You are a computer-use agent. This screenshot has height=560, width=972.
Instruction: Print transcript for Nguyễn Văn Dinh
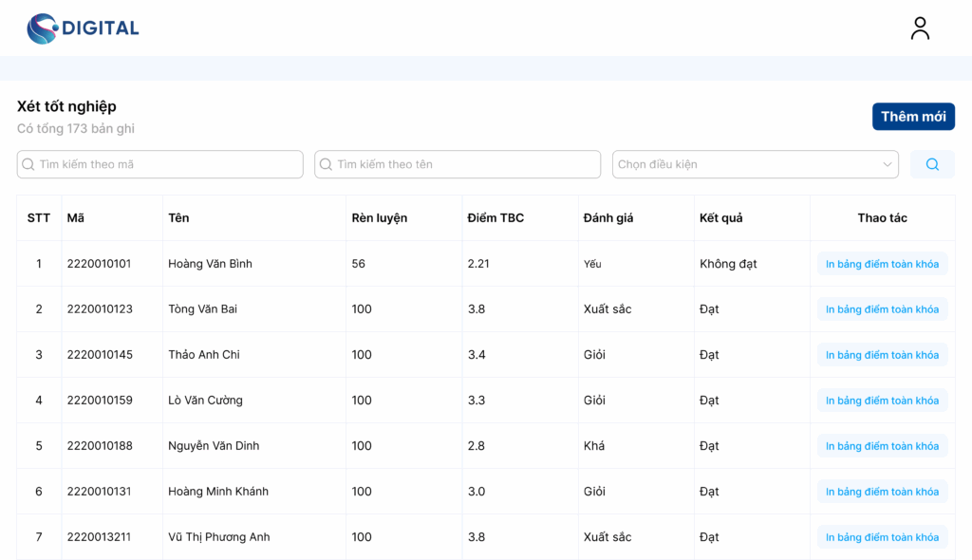(882, 446)
